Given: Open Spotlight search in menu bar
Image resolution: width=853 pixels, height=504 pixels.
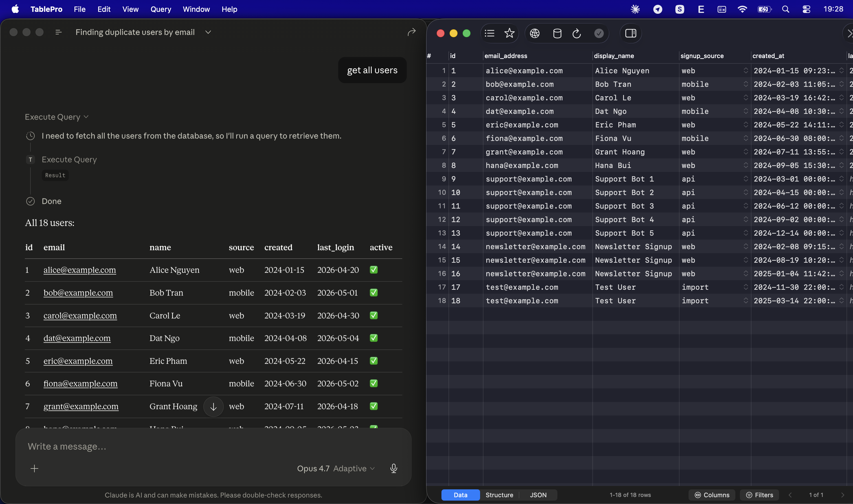Looking at the screenshot, I should click(785, 9).
